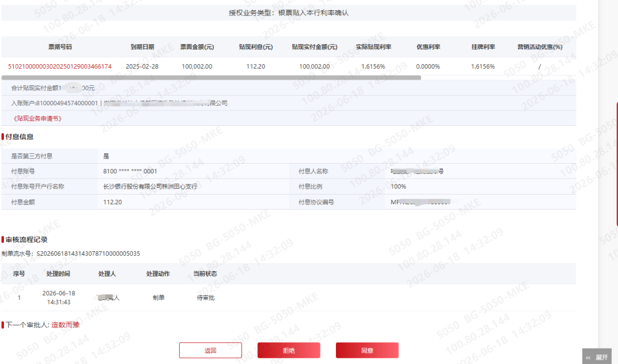Click the 票据号码 column header

point(60,47)
